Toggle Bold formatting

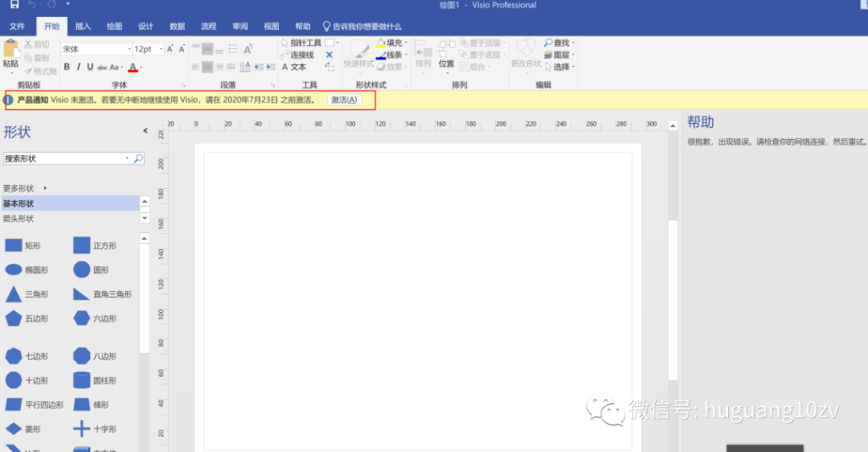click(x=66, y=67)
